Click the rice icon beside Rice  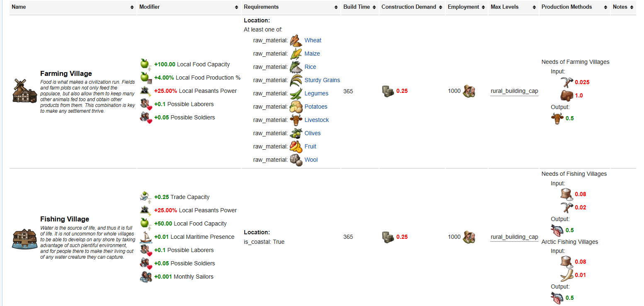pyautogui.click(x=296, y=67)
